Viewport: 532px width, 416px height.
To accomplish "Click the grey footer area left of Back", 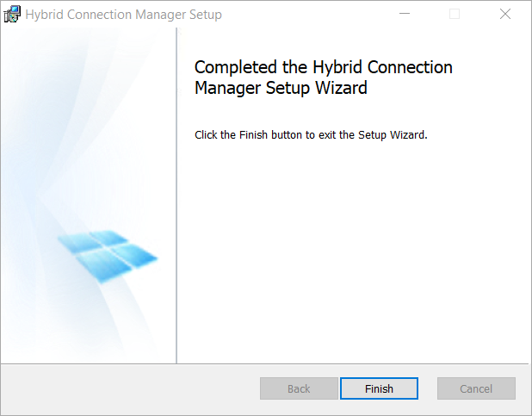I will click(x=129, y=388).
